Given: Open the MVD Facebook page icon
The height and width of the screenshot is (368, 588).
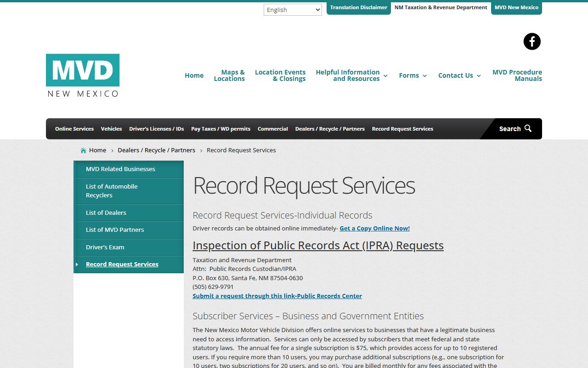Looking at the screenshot, I should [x=532, y=41].
